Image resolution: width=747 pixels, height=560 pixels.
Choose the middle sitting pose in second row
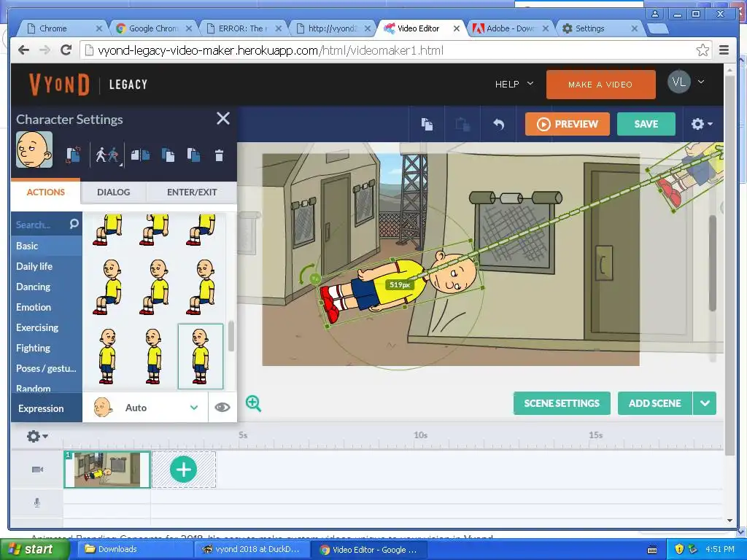[155, 287]
